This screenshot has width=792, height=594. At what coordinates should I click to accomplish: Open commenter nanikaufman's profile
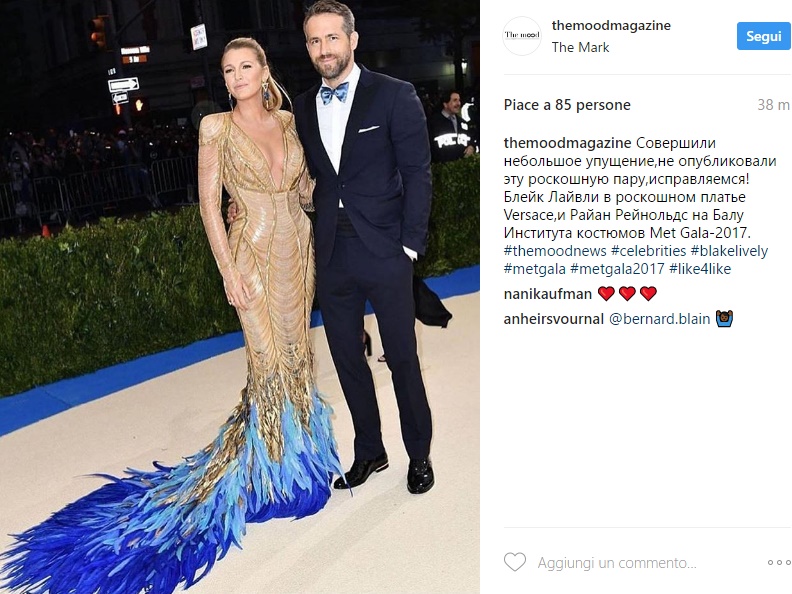548,294
